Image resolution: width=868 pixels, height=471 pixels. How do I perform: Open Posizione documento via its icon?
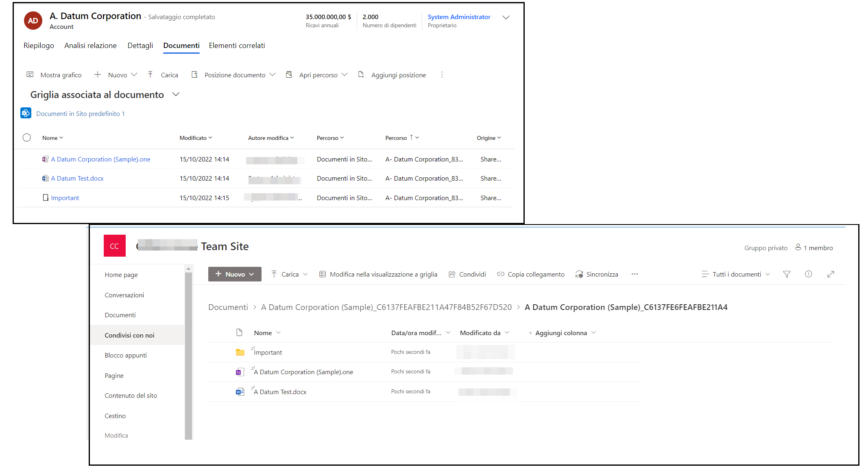(x=195, y=74)
